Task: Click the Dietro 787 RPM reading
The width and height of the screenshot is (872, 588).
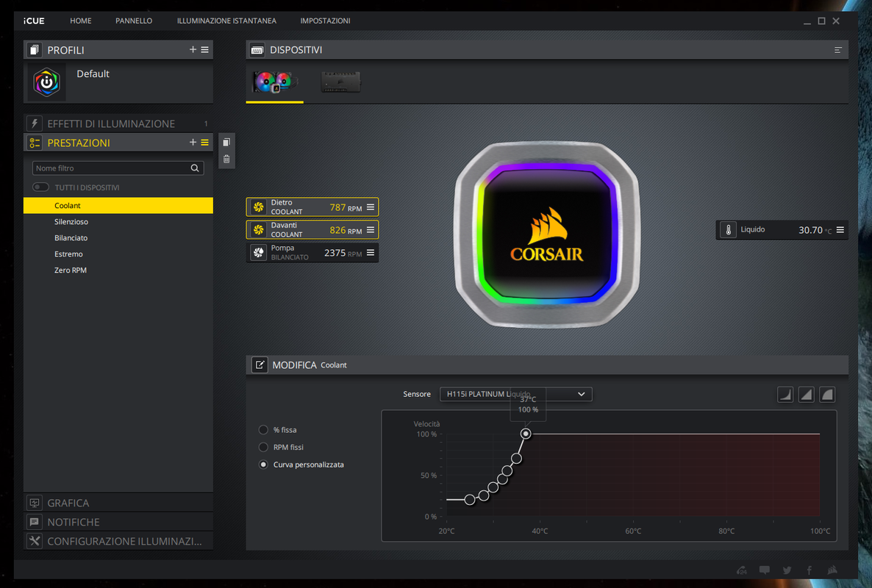Action: [x=346, y=207]
